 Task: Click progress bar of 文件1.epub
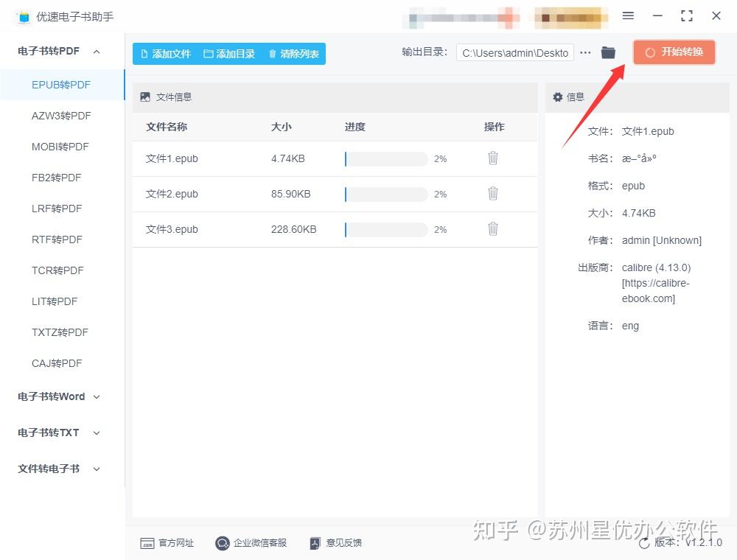pyautogui.click(x=386, y=159)
